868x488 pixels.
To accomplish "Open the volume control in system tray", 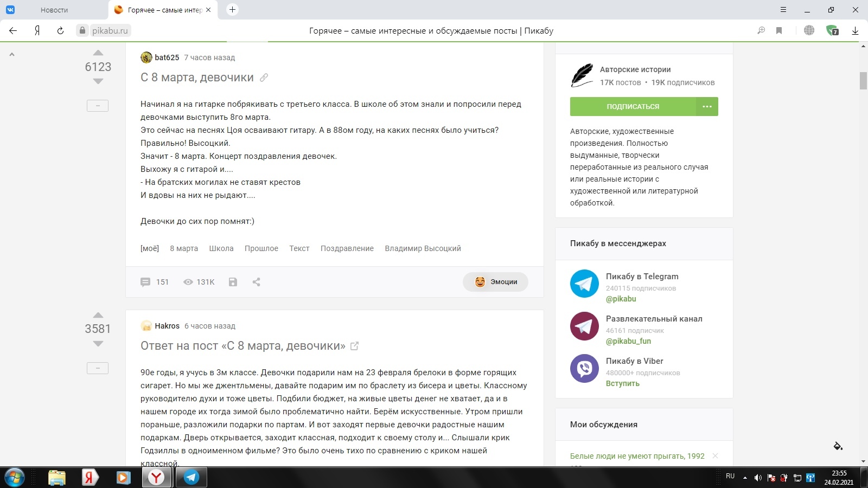I will [758, 478].
